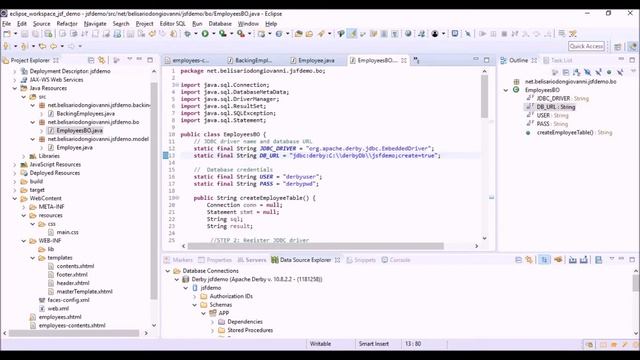Toggle code folding at the import line
The height and width of the screenshot is (360, 640).
176,85
